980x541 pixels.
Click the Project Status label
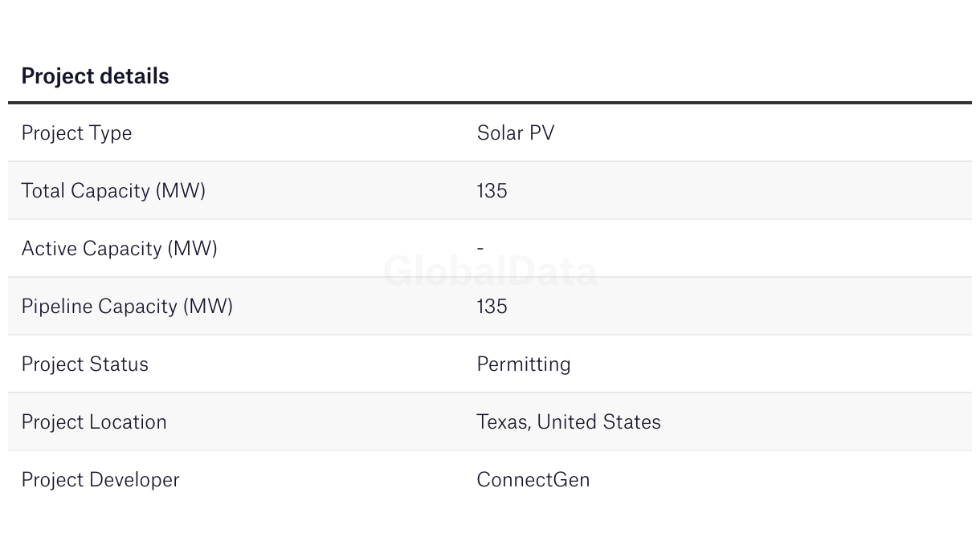[84, 364]
